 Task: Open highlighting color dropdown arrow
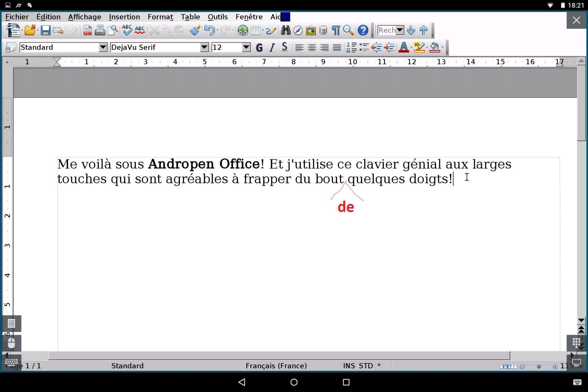[x=427, y=47]
